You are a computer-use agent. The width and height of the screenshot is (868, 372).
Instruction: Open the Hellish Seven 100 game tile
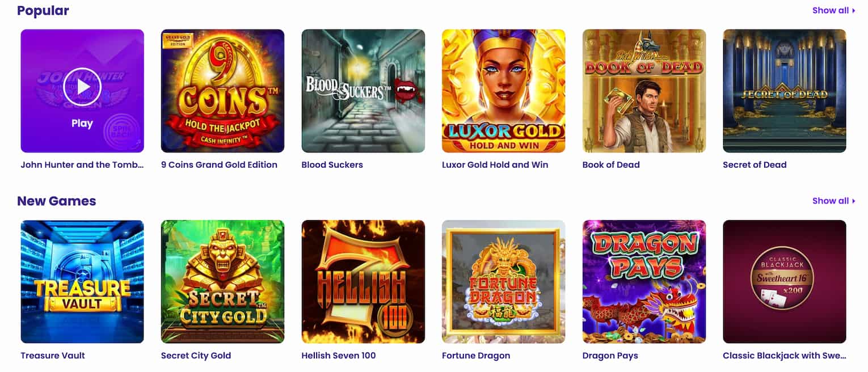click(x=363, y=282)
